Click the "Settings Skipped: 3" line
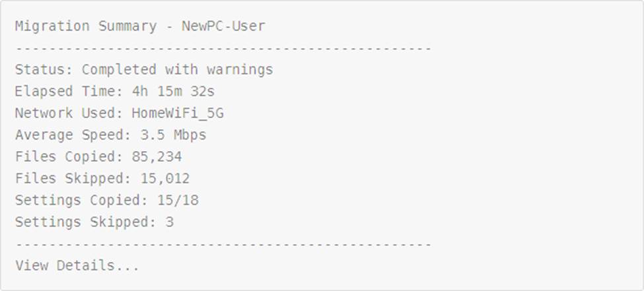The width and height of the screenshot is (644, 291). pyautogui.click(x=94, y=222)
